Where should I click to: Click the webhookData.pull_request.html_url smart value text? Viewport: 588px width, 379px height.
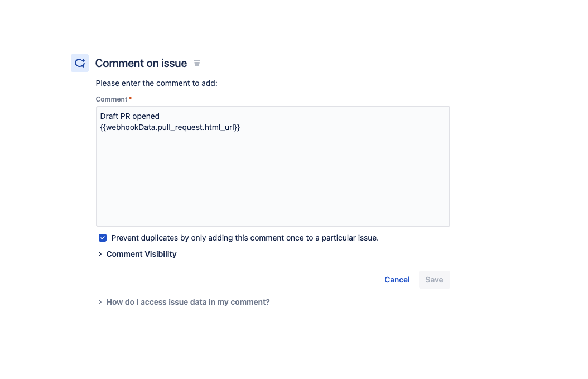point(170,128)
